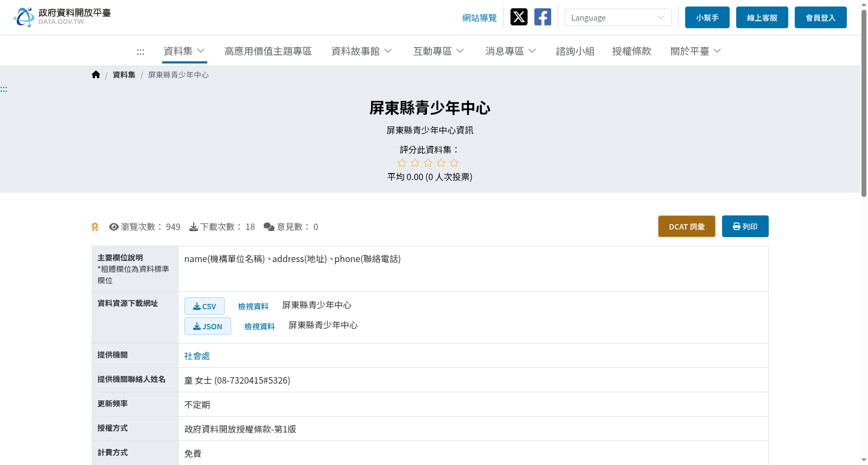
Task: Click the download icon beside 下載次數
Action: tap(194, 227)
